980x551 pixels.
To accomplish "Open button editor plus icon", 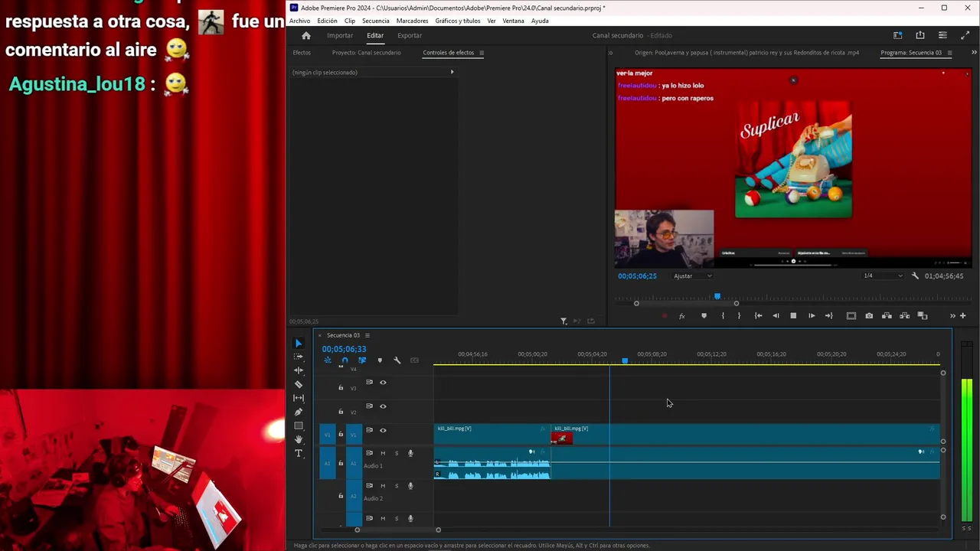I will point(962,316).
